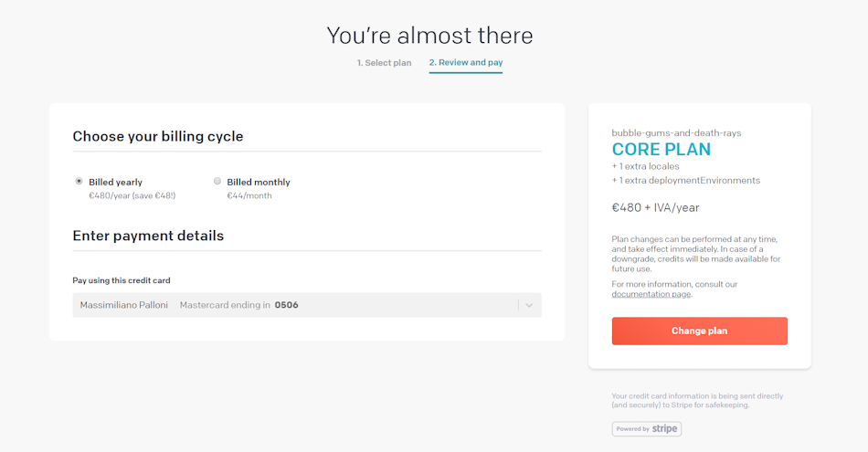Click the €480/year (save €48!) option text
The image size is (868, 452).
tap(132, 195)
